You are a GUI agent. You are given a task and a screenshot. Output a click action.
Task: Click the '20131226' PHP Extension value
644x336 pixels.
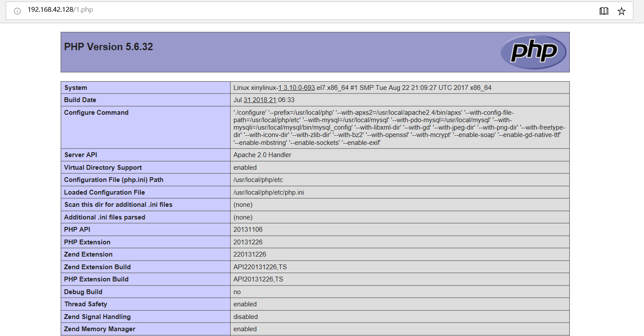pyautogui.click(x=248, y=242)
